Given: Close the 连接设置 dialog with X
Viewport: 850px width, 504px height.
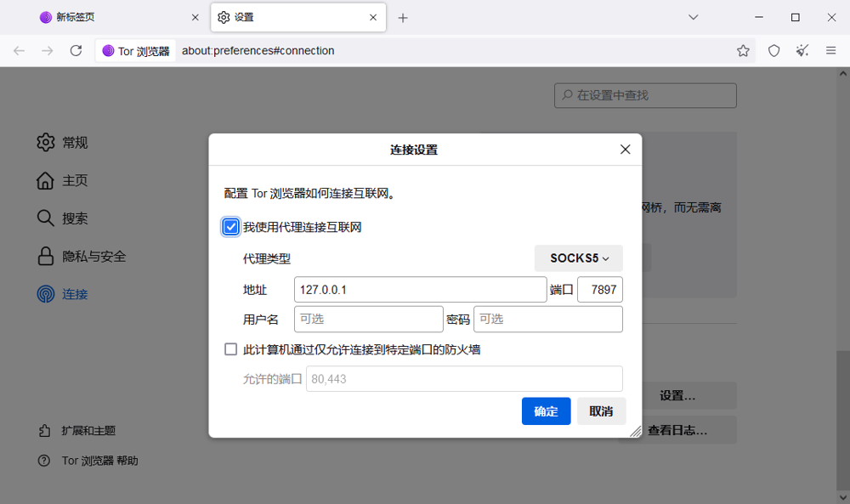Looking at the screenshot, I should (625, 150).
